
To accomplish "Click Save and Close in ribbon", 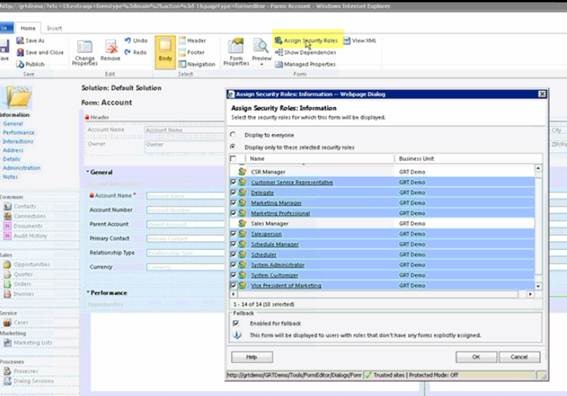I will pyautogui.click(x=40, y=52).
